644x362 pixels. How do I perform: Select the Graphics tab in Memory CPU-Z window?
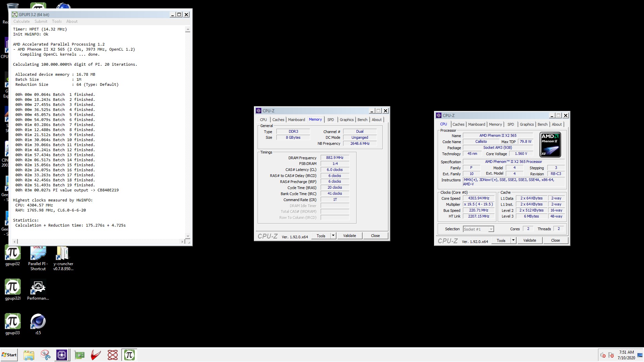pos(346,120)
